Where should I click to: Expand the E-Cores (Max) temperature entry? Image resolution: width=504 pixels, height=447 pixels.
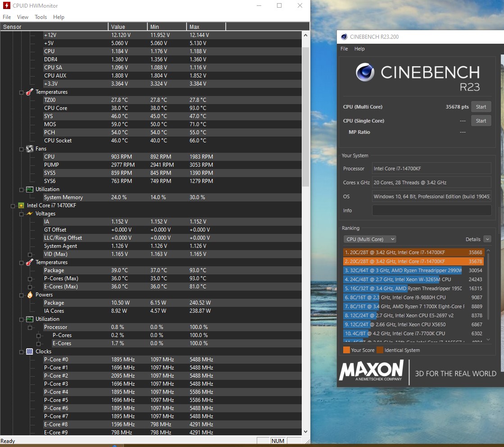tap(30, 287)
